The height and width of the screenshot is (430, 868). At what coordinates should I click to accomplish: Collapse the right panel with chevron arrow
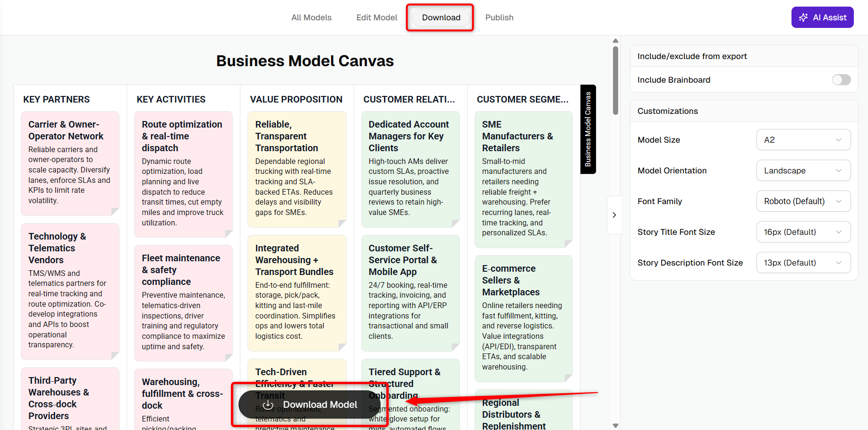coord(614,215)
